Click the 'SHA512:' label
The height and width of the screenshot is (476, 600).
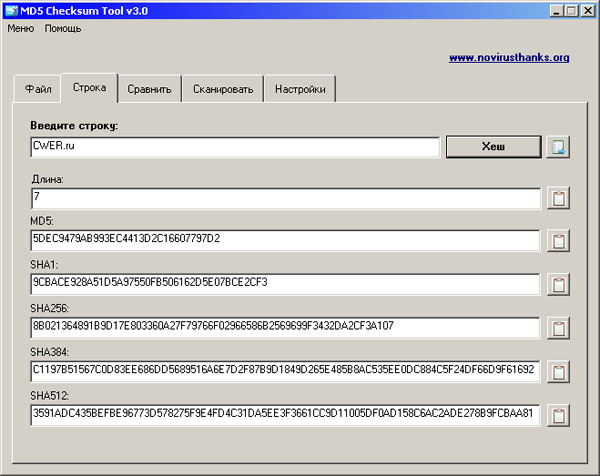[x=49, y=396]
